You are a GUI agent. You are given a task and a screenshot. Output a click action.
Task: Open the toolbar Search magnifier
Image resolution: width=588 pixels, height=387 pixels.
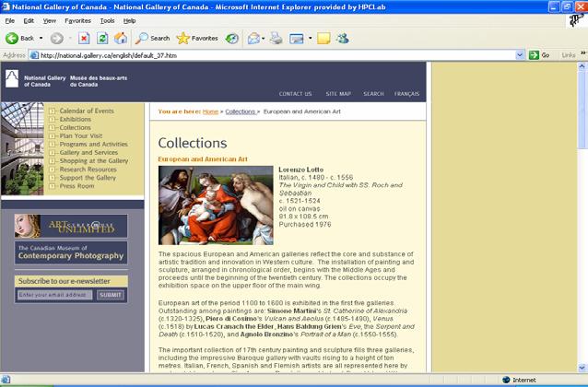pos(153,38)
